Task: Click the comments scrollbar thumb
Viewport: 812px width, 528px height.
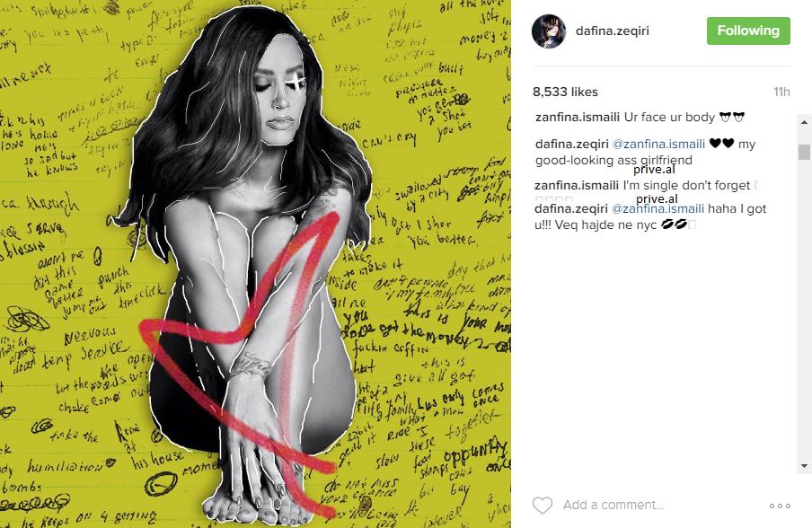Action: [804, 152]
